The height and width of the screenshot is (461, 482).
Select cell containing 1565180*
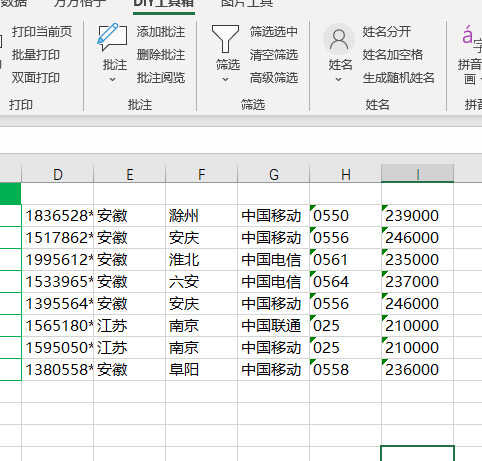pyautogui.click(x=58, y=326)
